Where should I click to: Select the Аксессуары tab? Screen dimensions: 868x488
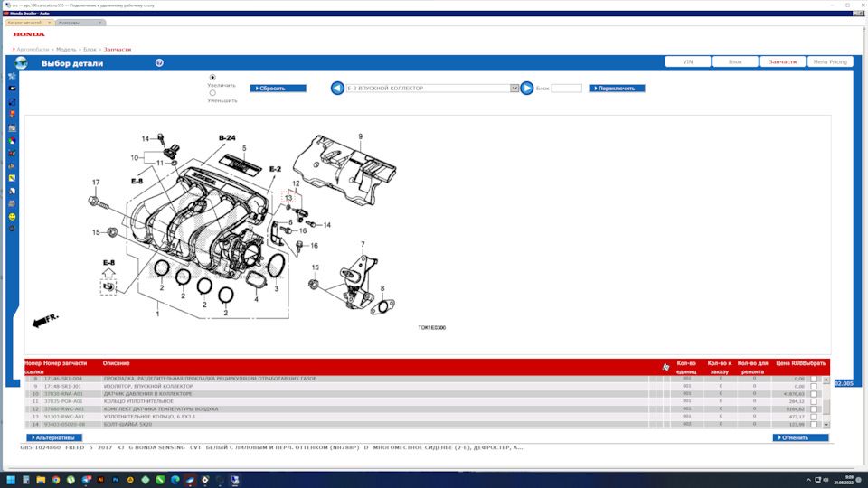pos(80,23)
